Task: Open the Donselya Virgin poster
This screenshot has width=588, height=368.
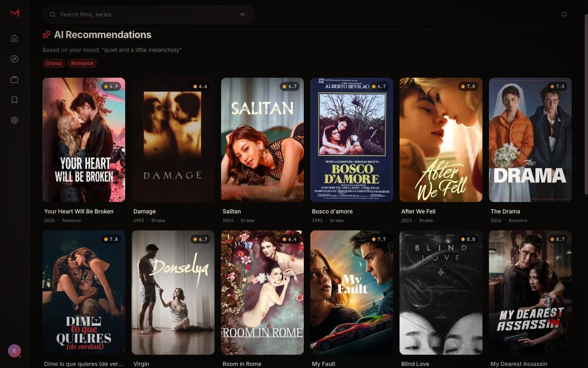Action: [173, 292]
